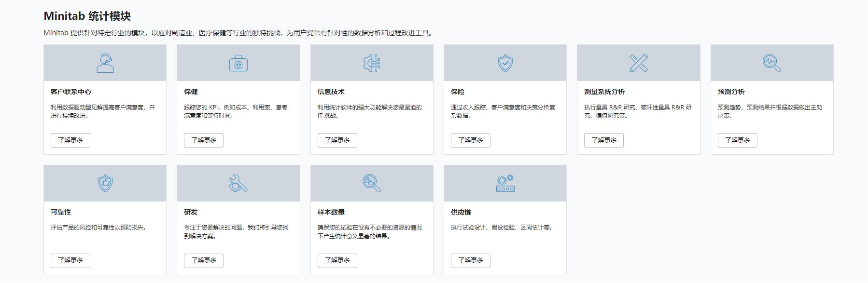This screenshot has height=283, width=868.
Task: Click the description starting 确保您的试验
Action: pos(370,232)
